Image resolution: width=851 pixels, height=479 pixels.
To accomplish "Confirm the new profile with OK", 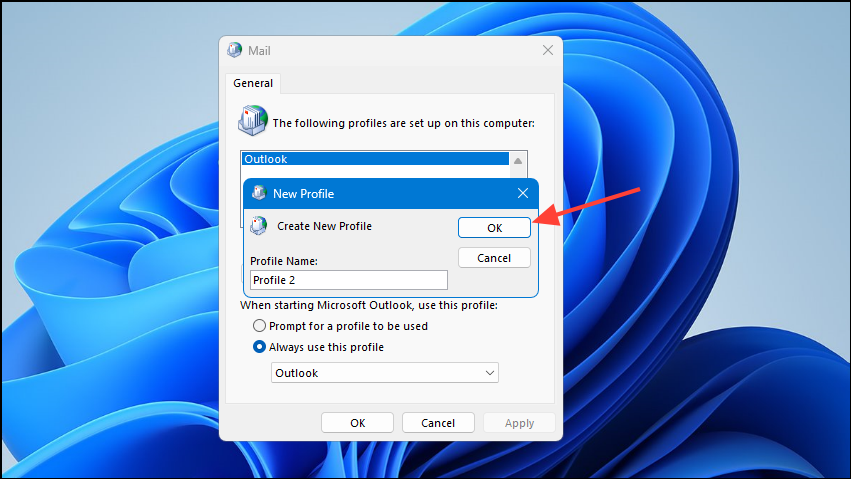I will pos(494,228).
